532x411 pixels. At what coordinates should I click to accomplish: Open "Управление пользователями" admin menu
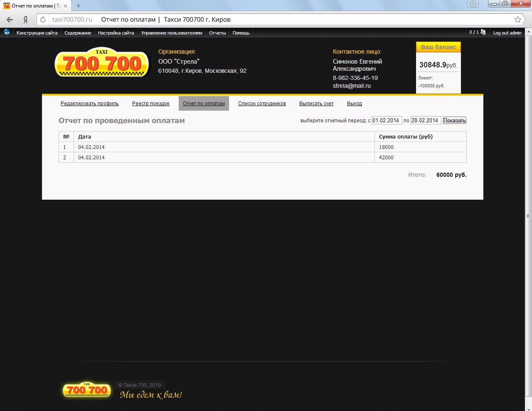click(x=171, y=33)
